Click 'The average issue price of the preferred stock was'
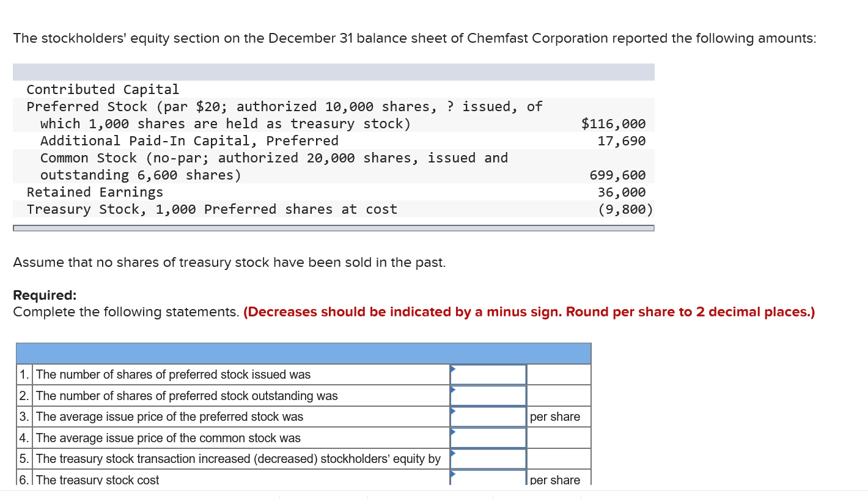Screen dimensions: 868x499 coord(170,417)
